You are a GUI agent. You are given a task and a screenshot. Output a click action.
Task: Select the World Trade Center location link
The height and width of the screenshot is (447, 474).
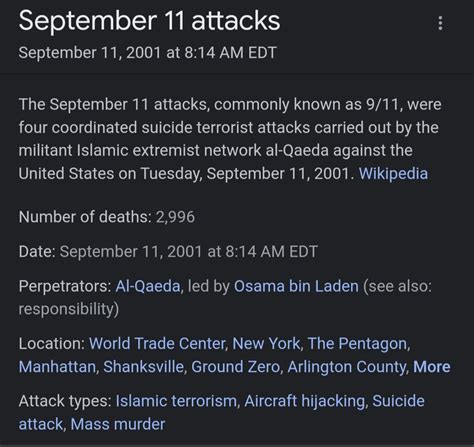(x=157, y=343)
